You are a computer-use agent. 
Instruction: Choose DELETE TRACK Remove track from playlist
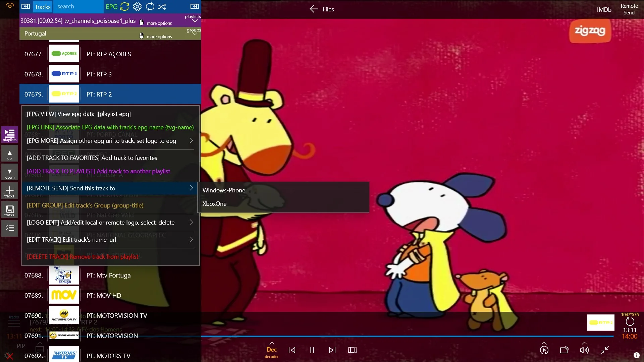[110, 257]
